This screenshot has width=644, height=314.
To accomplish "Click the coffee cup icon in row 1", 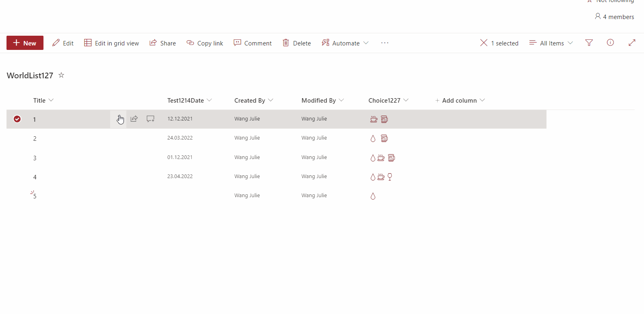I will pos(374,119).
